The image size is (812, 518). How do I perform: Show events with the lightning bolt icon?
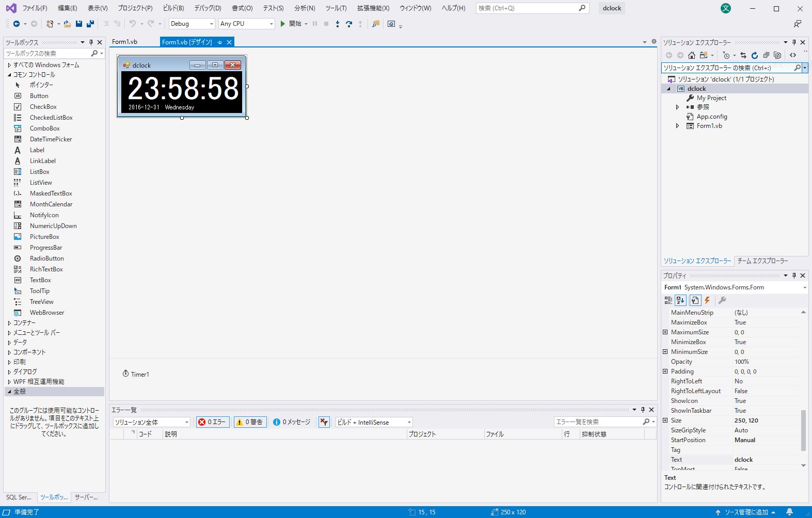(707, 300)
